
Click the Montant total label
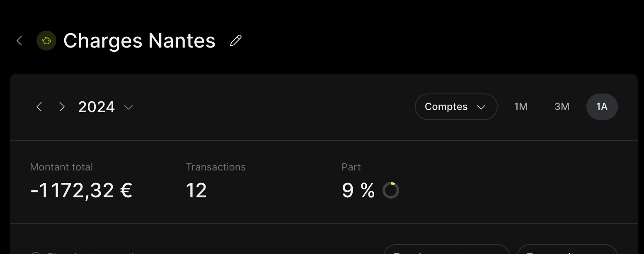(x=61, y=167)
